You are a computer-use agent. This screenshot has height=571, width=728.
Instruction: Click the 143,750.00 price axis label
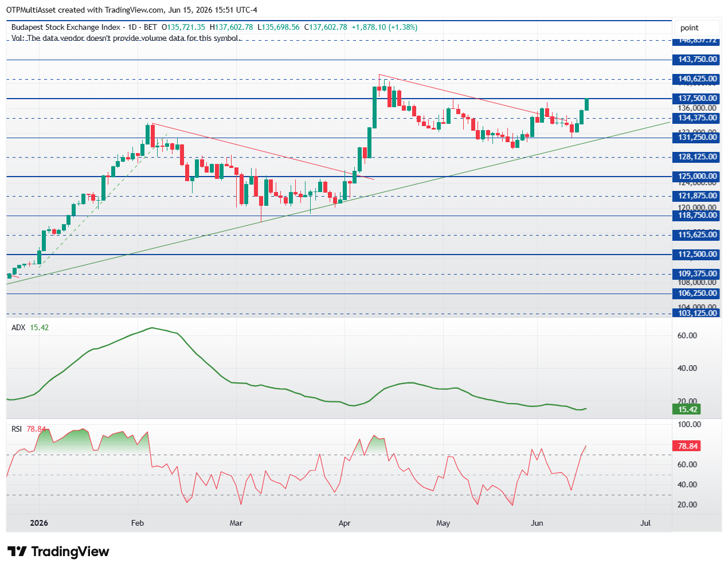pos(697,60)
